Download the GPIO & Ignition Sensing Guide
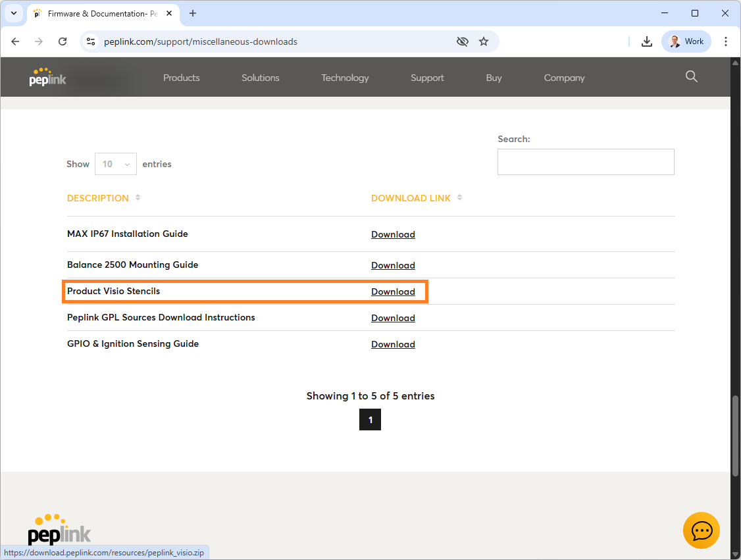The width and height of the screenshot is (741, 560). click(x=393, y=344)
